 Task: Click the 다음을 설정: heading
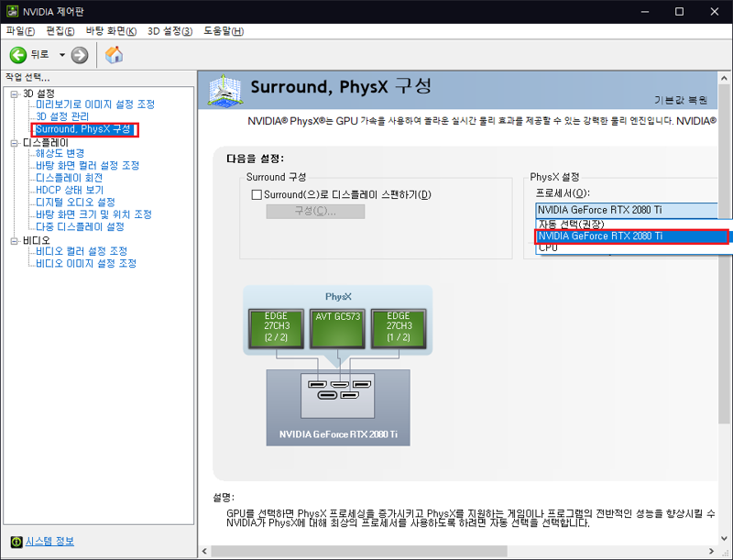point(256,159)
